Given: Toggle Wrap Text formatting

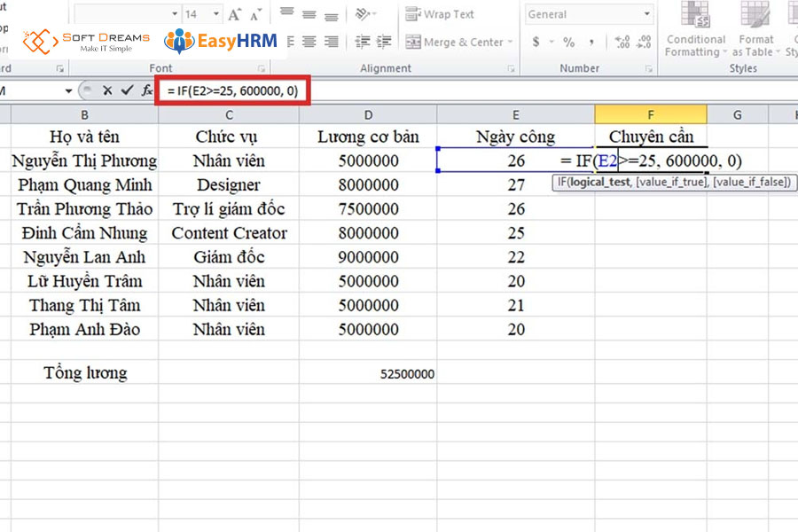Looking at the screenshot, I should [439, 14].
